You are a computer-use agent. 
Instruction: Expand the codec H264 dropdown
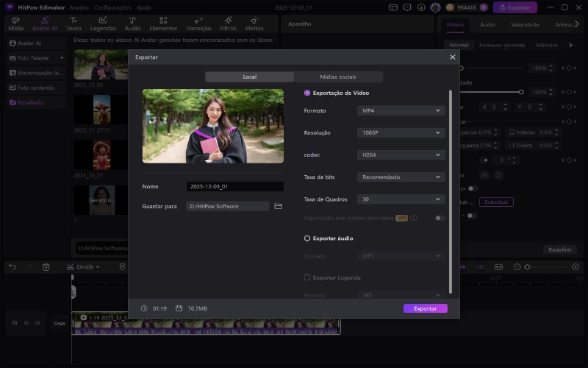[x=401, y=155]
